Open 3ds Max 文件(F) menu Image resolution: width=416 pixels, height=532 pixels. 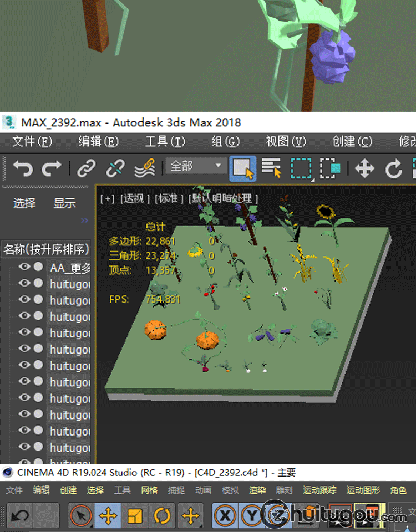coord(32,141)
